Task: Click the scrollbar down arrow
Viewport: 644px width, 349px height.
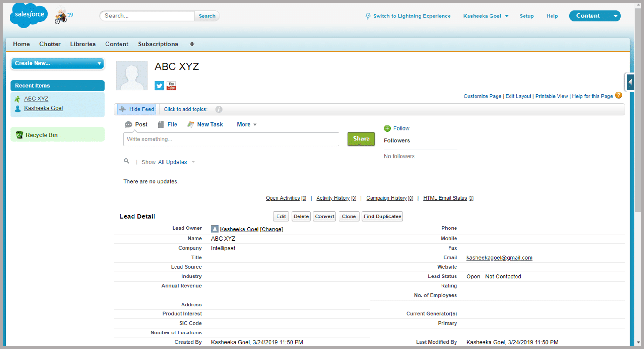Action: (x=638, y=342)
